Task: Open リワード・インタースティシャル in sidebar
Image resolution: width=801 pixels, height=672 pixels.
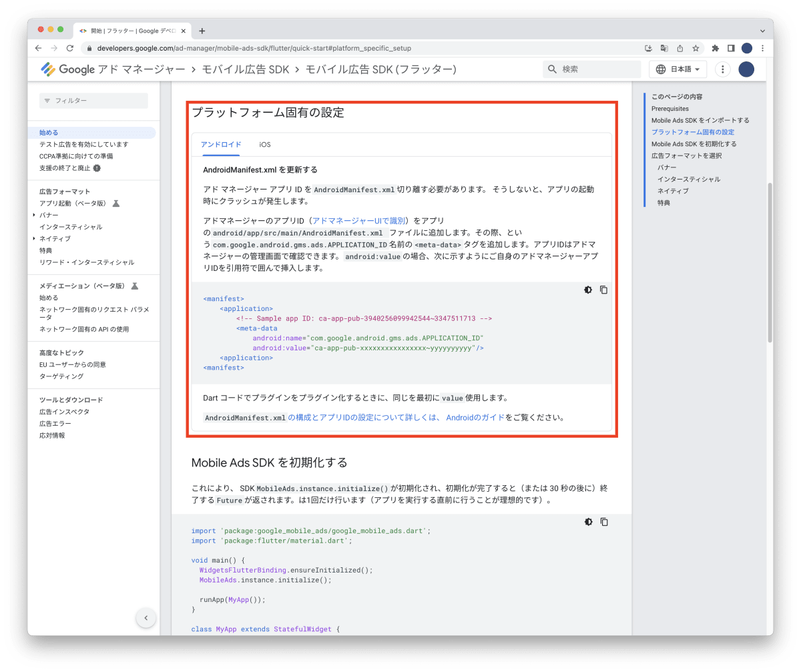Action: coord(87,262)
